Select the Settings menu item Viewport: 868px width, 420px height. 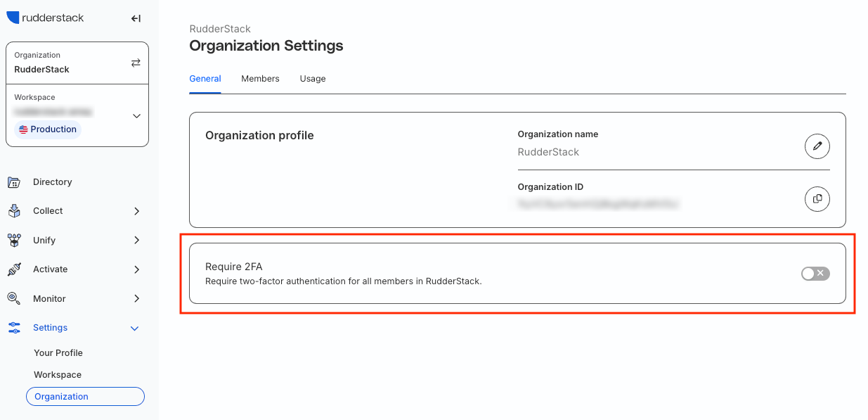click(x=51, y=328)
